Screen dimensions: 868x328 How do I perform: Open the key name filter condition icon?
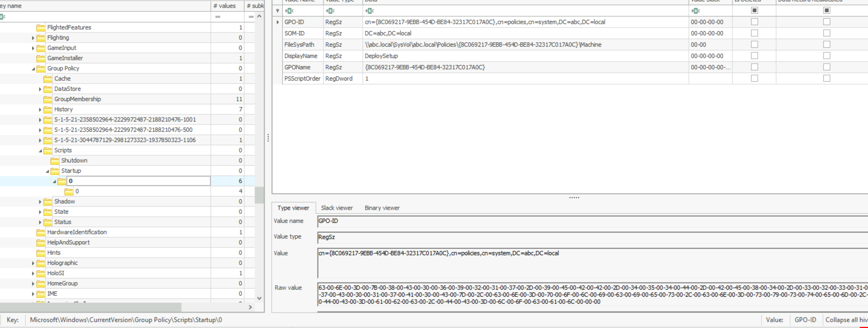[3, 17]
